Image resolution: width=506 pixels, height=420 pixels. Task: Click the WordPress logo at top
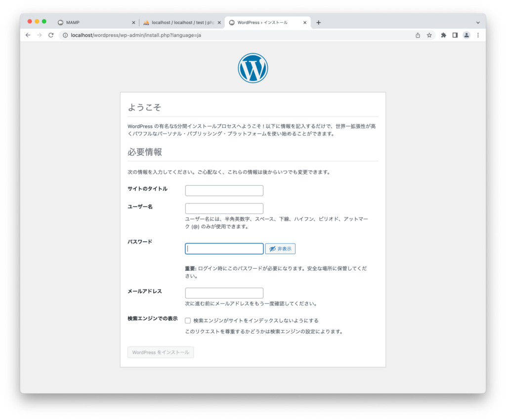pos(253,68)
